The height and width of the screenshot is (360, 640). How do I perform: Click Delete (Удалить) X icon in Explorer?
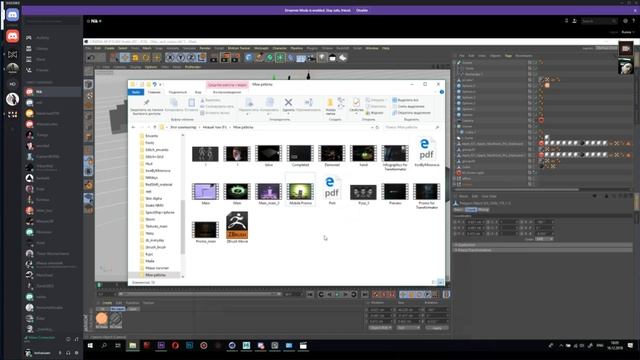[288, 102]
